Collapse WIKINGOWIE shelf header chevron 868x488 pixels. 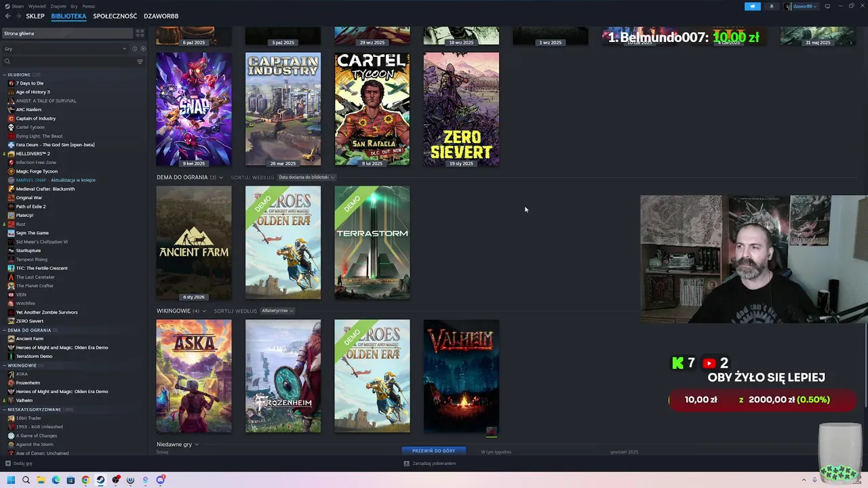point(204,311)
